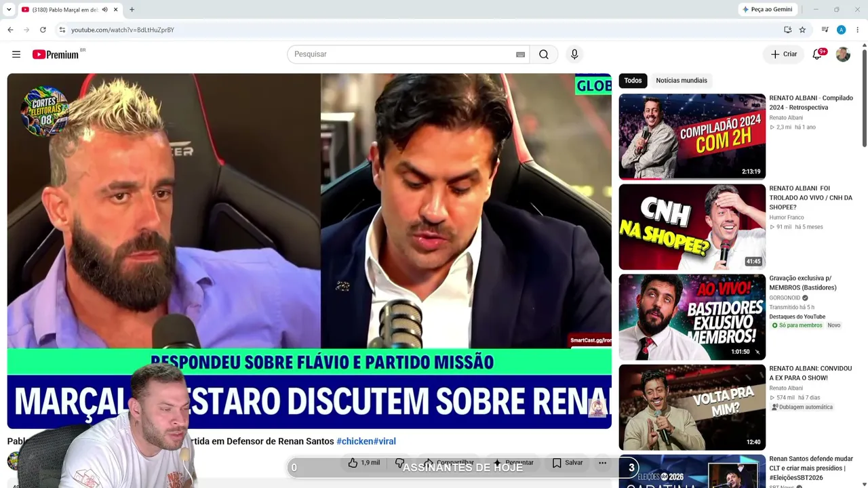This screenshot has width=868, height=488.
Task: Click 'Destaques do YouTube' text
Action: [x=797, y=317]
